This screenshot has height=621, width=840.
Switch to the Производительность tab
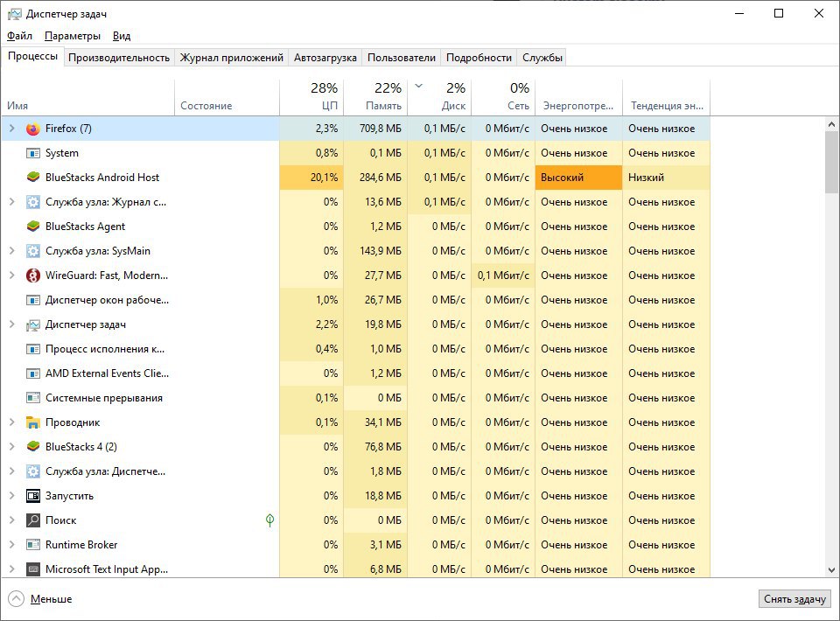[x=119, y=58]
